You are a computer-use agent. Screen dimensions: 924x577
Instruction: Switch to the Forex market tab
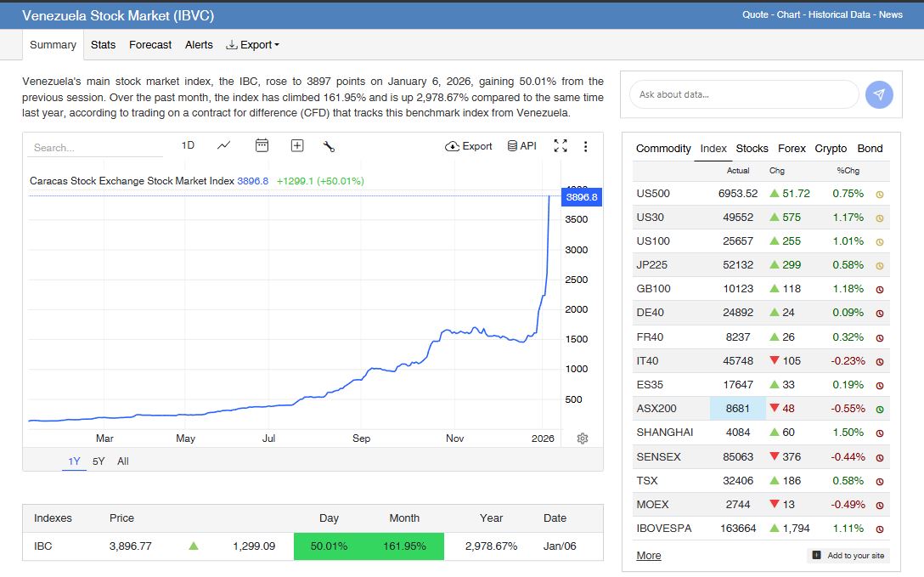pos(792,149)
